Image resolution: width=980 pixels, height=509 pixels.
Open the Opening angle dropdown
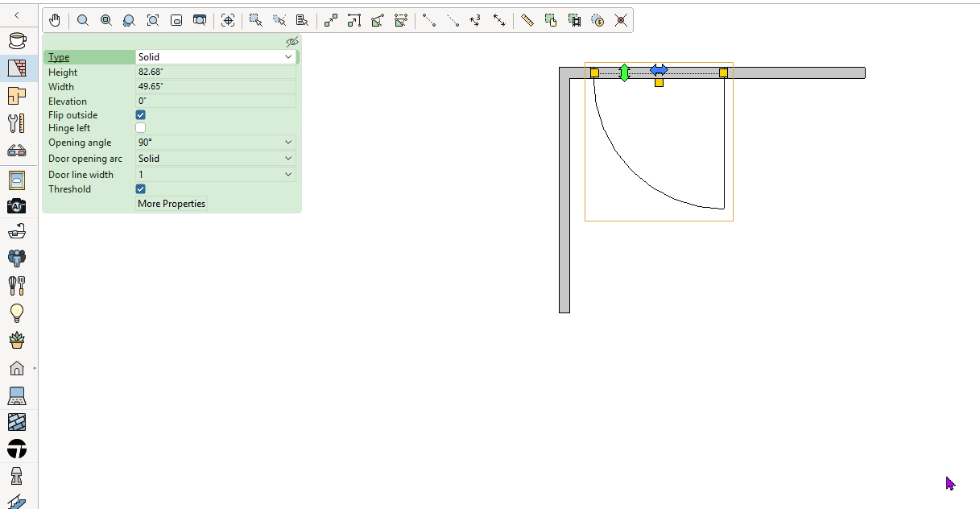216,143
